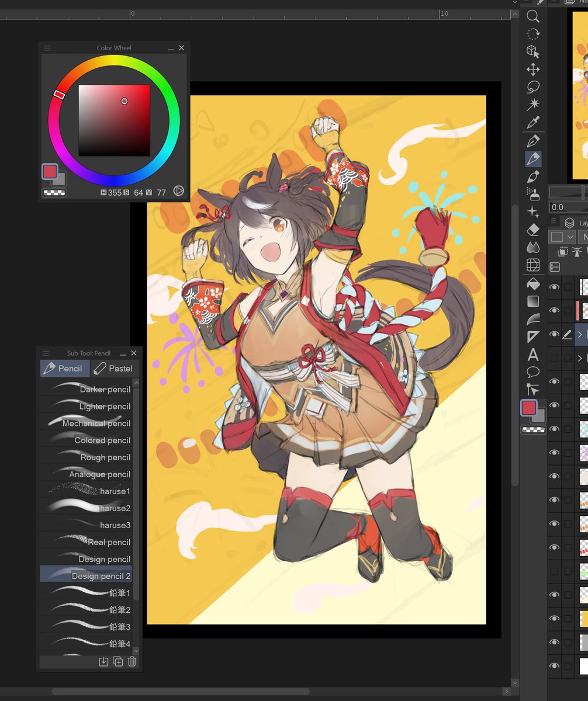
Task: Select the Text tool
Action: click(x=533, y=355)
